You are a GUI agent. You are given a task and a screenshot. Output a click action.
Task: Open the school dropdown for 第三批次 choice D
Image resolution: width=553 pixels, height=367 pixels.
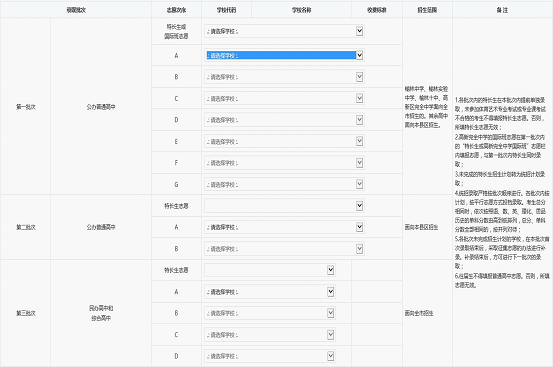[270, 356]
